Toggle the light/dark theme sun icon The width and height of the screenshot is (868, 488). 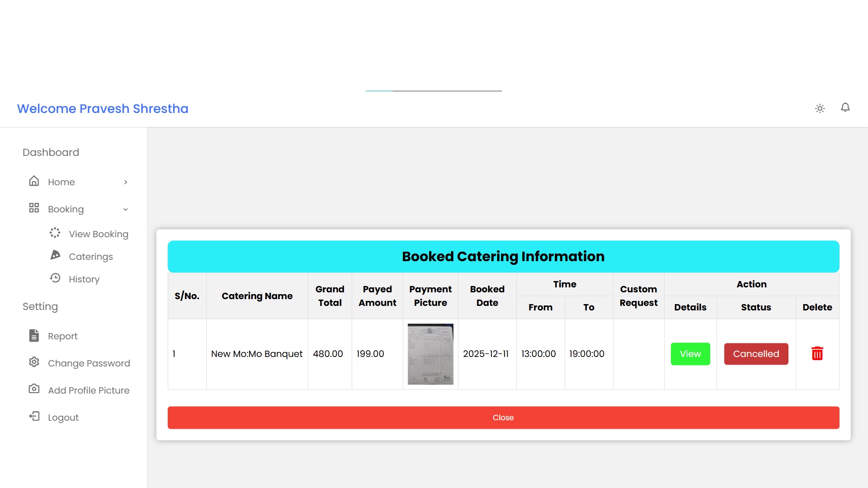820,108
